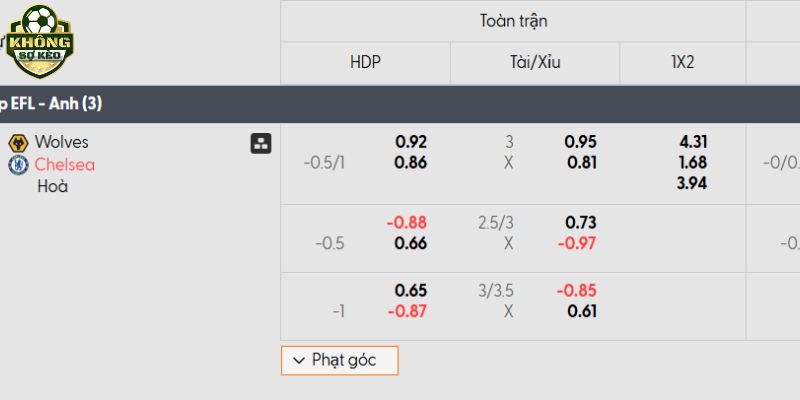Click the Wolves team name

click(x=61, y=142)
